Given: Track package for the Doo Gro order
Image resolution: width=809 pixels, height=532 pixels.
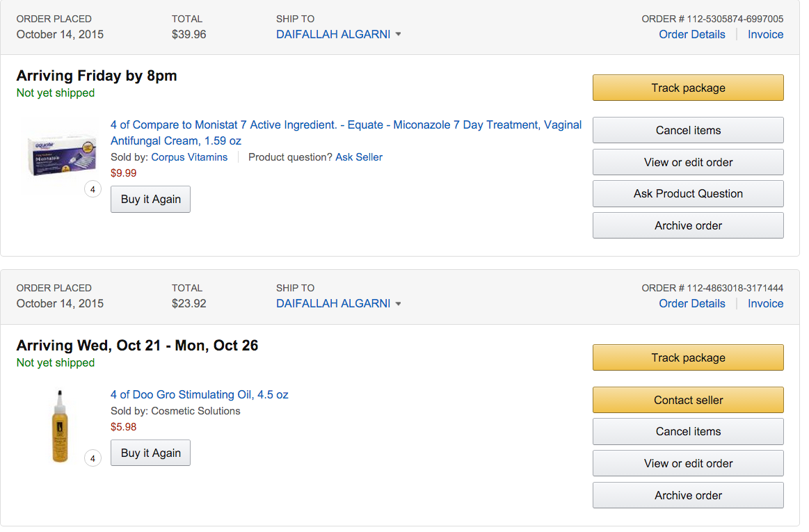Looking at the screenshot, I should (x=688, y=357).
